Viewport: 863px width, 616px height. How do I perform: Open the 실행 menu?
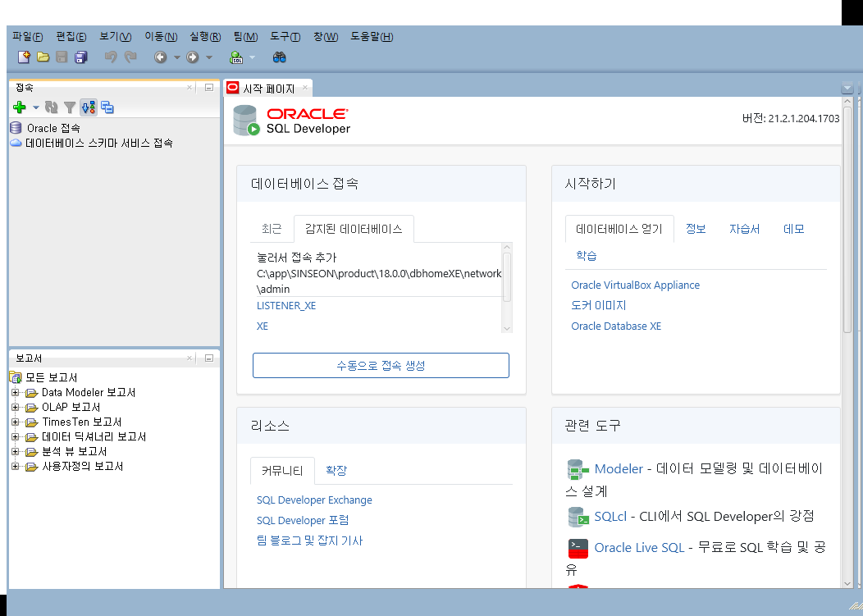(205, 37)
